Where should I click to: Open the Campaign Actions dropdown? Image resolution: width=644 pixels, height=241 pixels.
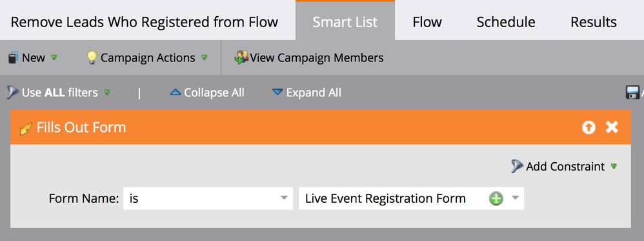(147, 58)
